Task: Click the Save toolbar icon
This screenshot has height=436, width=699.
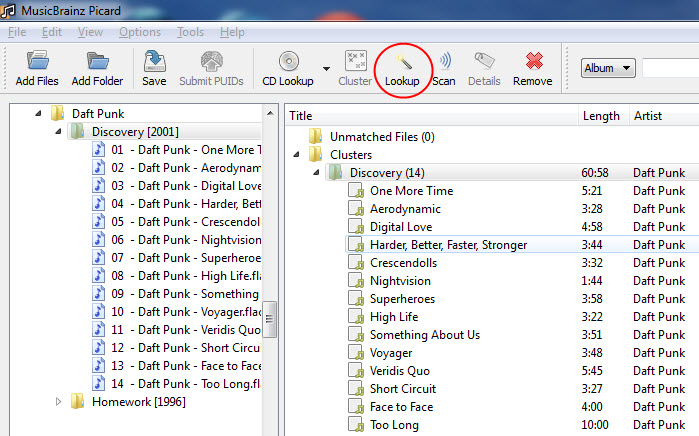Action: 154,60
